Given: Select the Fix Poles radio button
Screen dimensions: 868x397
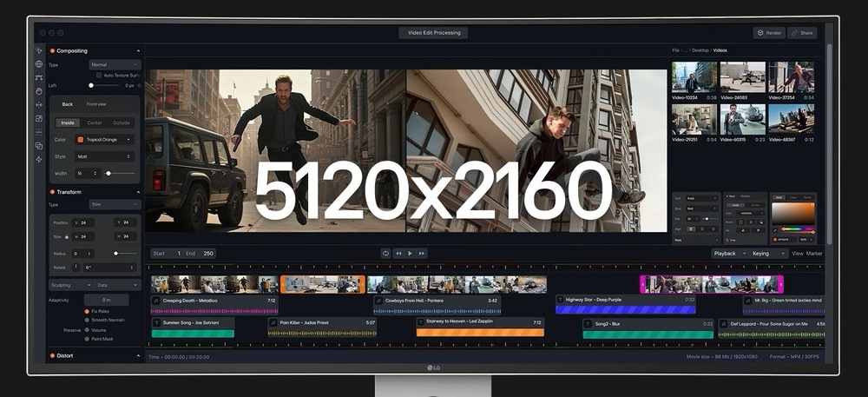Looking at the screenshot, I should 87,312.
